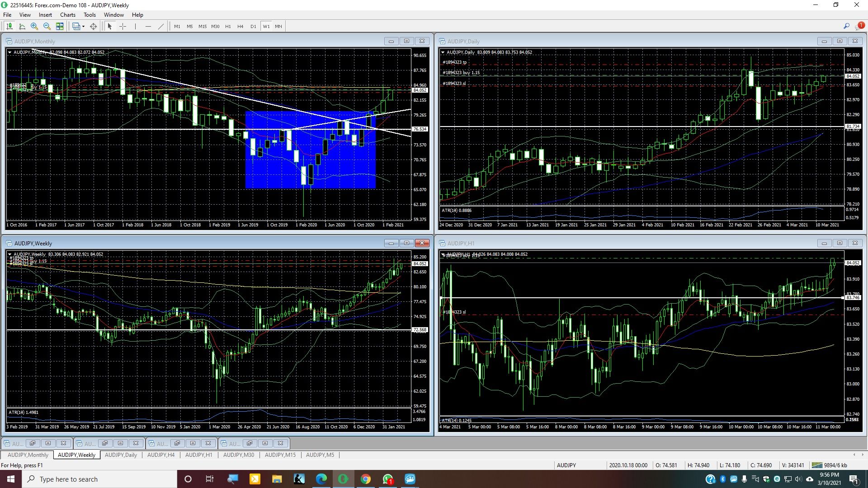Switch timeframe to M5

click(x=190, y=26)
